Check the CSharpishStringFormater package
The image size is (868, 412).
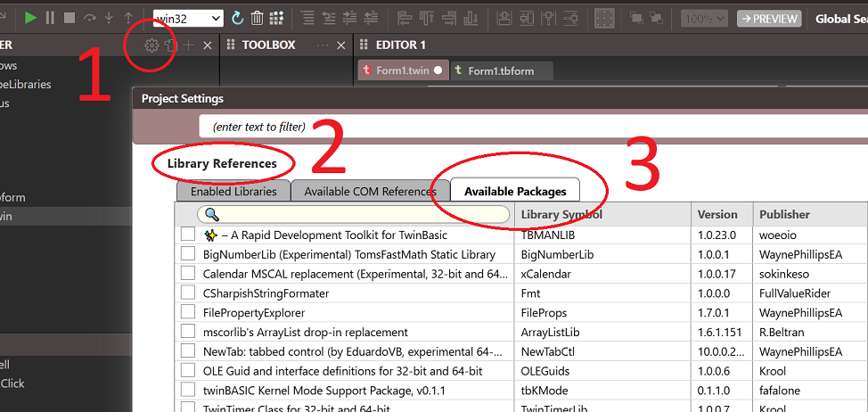(188, 293)
